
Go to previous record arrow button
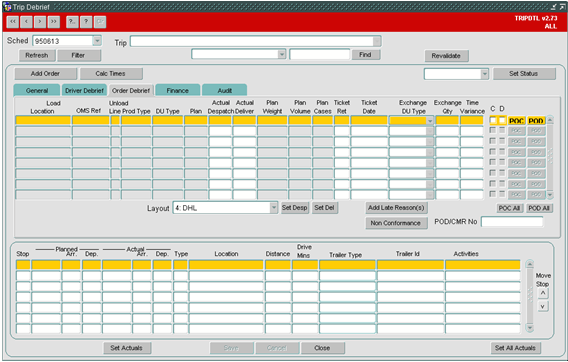(26, 22)
